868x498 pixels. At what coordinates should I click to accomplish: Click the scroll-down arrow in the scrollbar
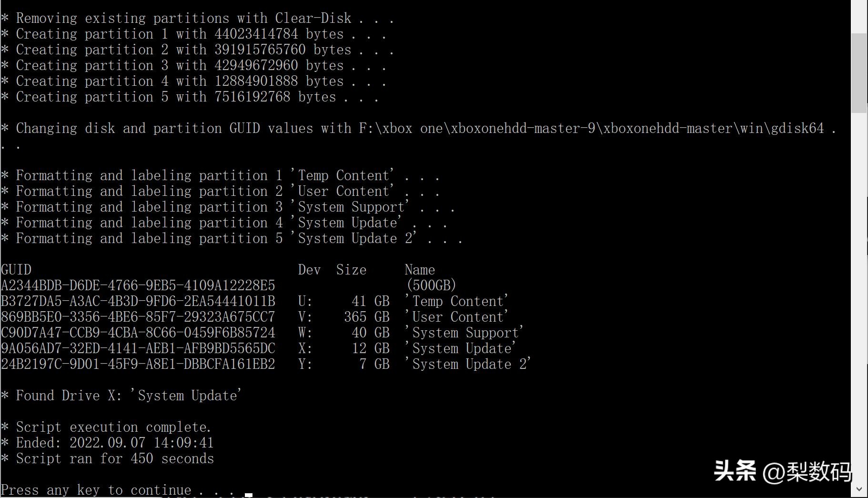(x=859, y=489)
